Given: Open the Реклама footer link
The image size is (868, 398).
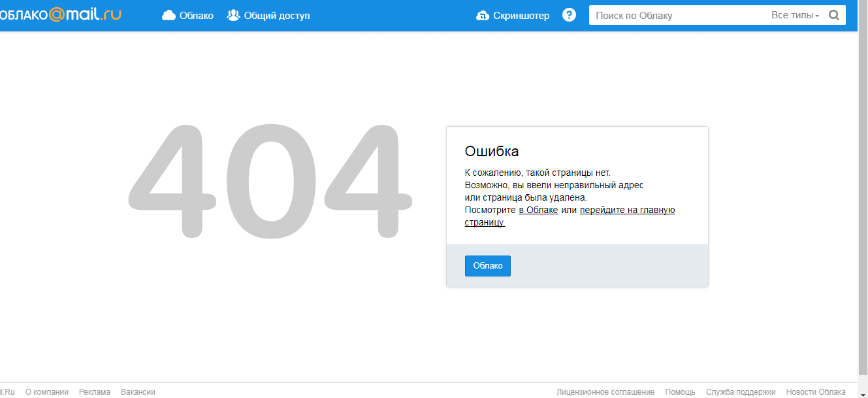Looking at the screenshot, I should tap(95, 392).
